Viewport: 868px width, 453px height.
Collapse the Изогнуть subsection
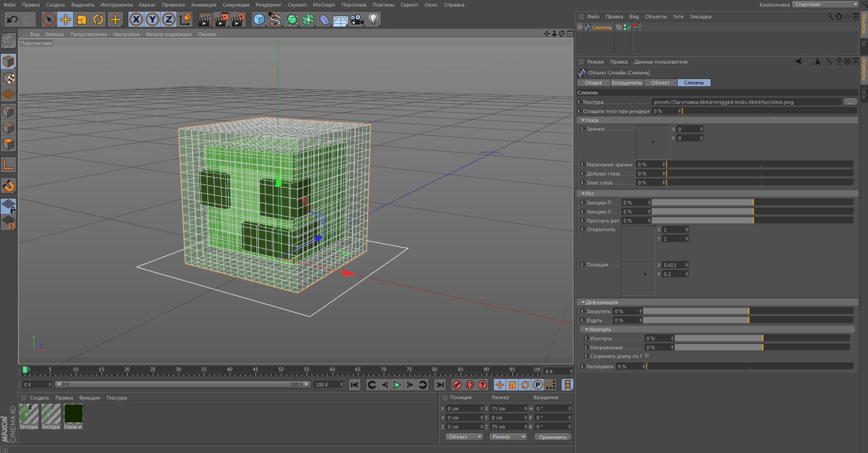click(x=587, y=330)
